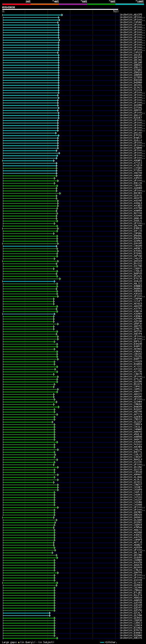Screen dimensions: 146x644
Task: Open hit UniRef100_Q13423
Action: click(x=131, y=87)
